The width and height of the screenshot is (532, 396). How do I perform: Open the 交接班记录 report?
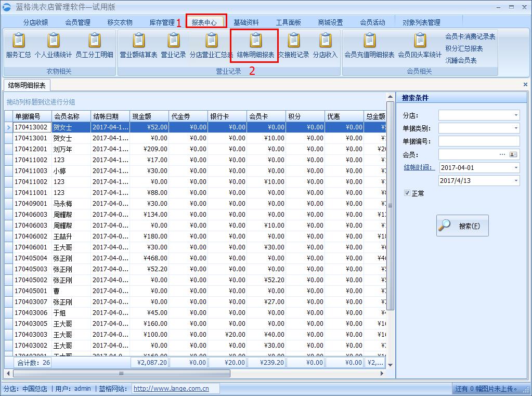click(x=294, y=46)
